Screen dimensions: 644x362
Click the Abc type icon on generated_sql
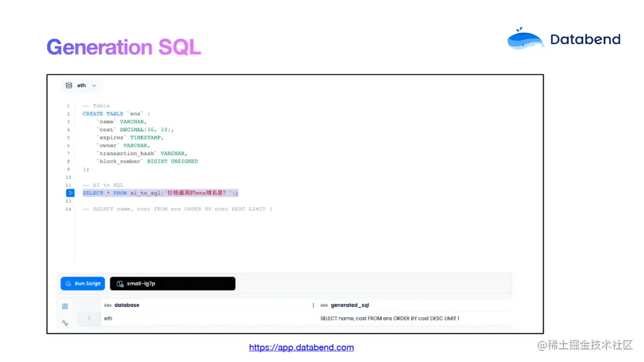[324, 305]
